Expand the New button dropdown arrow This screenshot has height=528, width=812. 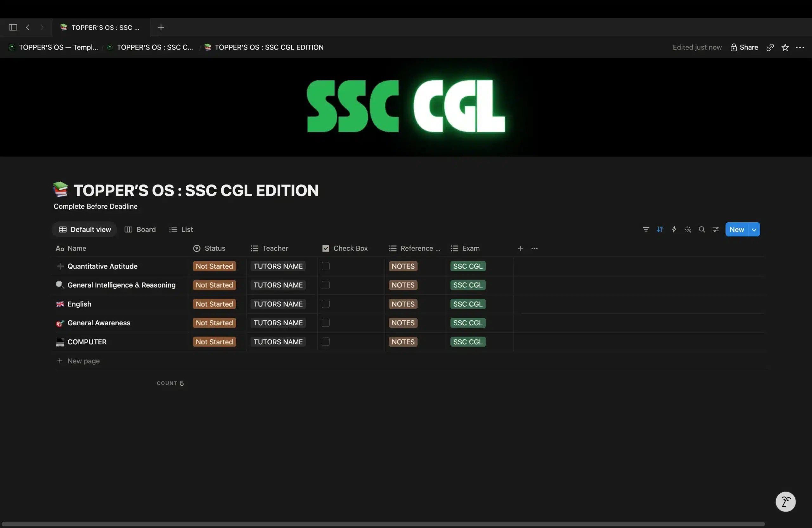point(754,230)
